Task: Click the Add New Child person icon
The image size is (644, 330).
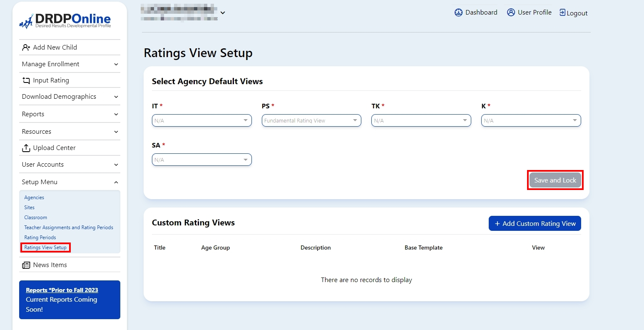Action: [x=26, y=47]
